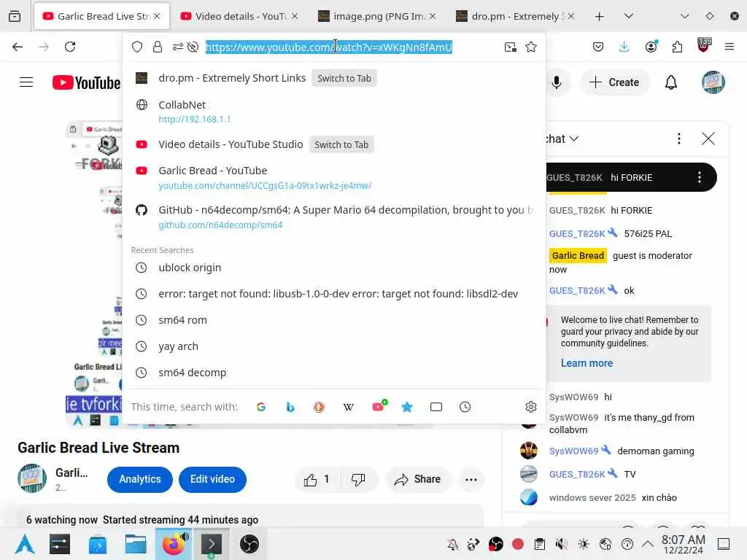This screenshot has height=560, width=747.
Task: Switch to Video details YouTube tab
Action: 239,16
